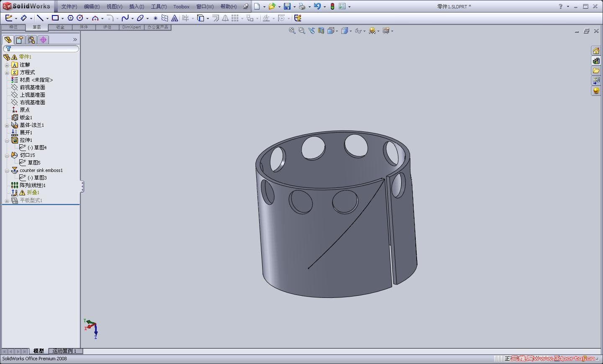Screen dimensions: 603x364
Task: Collapse the 拉伸1 feature node
Action: [7, 140]
